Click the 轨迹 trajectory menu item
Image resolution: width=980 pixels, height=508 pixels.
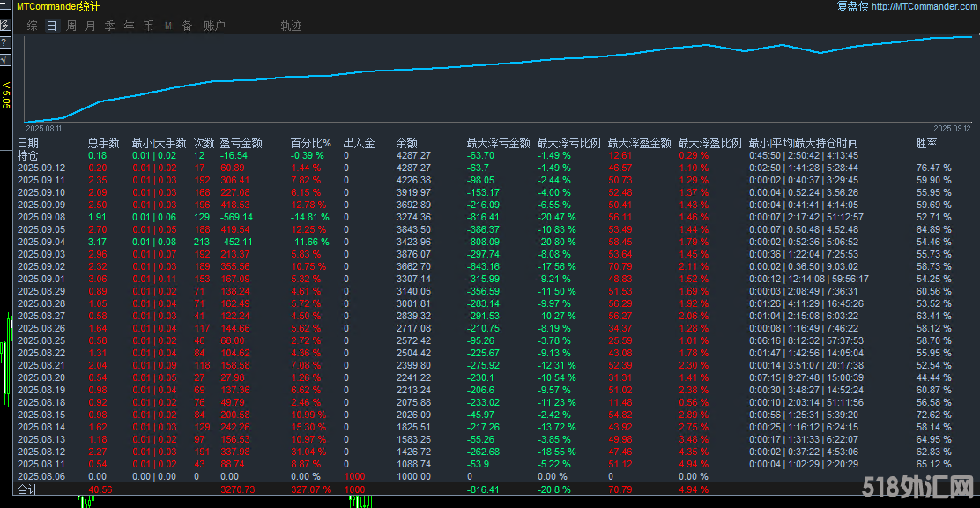pos(291,26)
